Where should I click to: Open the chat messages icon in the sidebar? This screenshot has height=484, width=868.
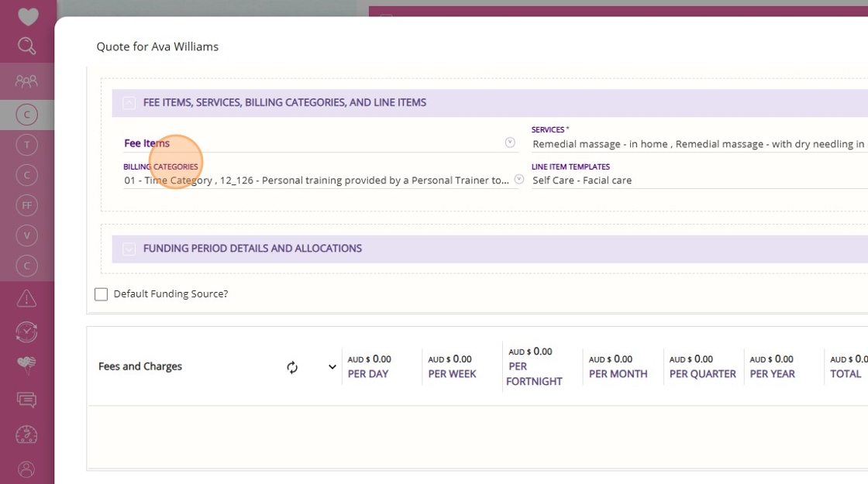click(26, 400)
